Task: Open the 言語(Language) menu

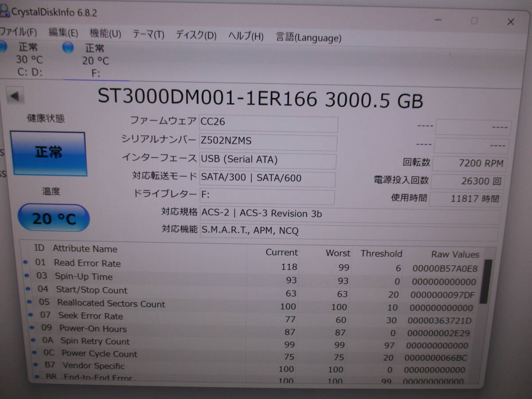Action: [x=309, y=37]
